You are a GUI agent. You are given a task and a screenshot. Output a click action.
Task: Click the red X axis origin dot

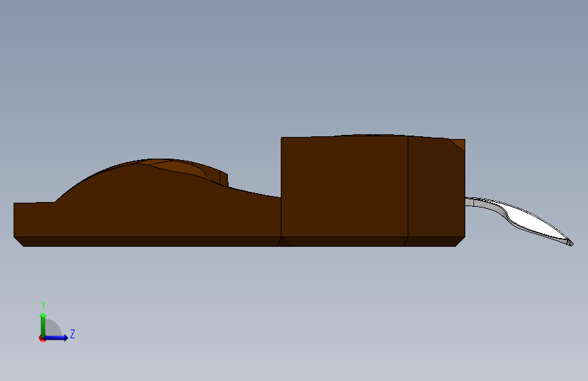point(42,338)
